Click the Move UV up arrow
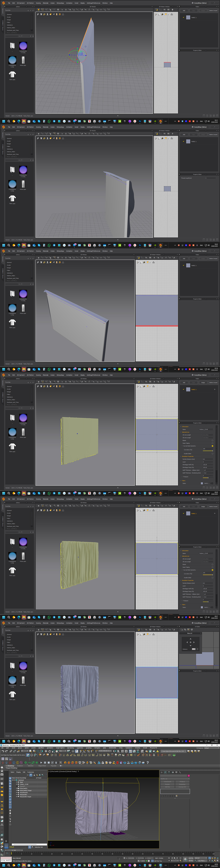The image size is (220, 868). click(191, 639)
